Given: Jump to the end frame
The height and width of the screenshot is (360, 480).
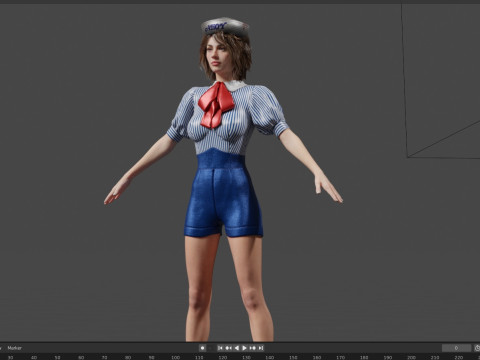Looking at the screenshot, I should tap(261, 348).
